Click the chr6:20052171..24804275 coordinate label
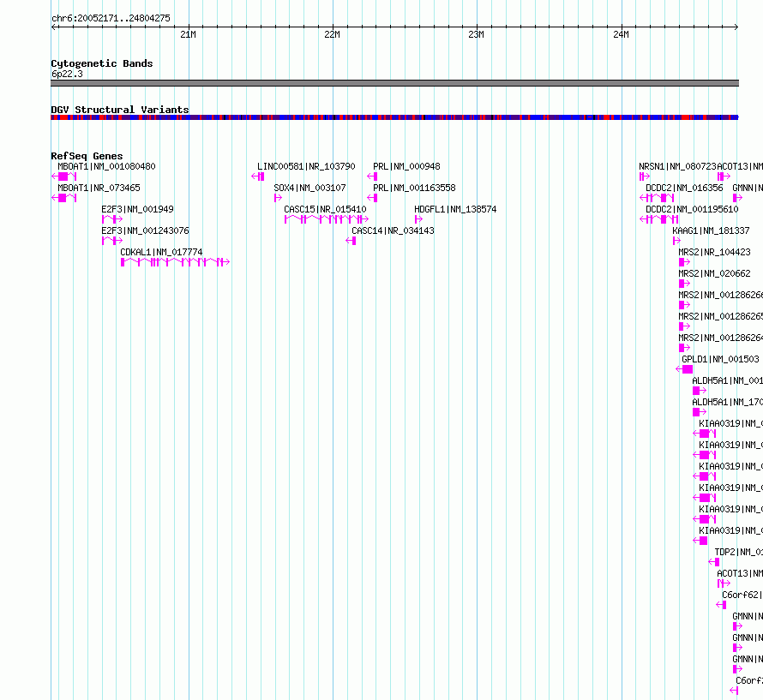763x700 pixels. coord(111,18)
